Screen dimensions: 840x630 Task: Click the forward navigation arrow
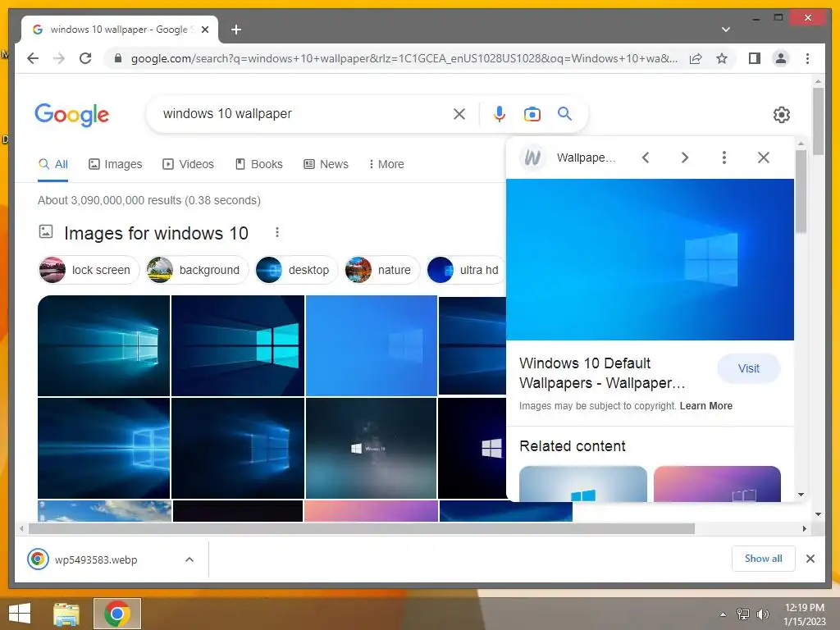click(x=59, y=58)
